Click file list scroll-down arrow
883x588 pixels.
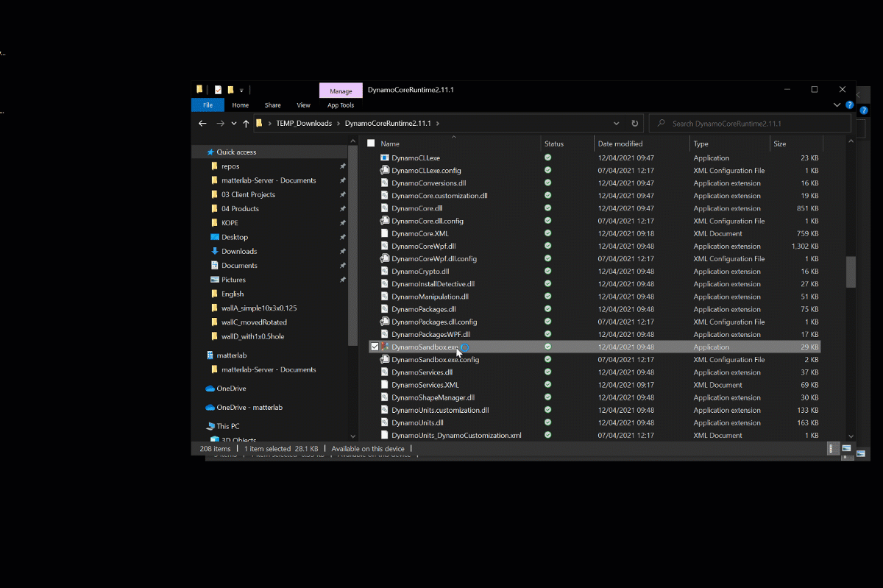851,436
